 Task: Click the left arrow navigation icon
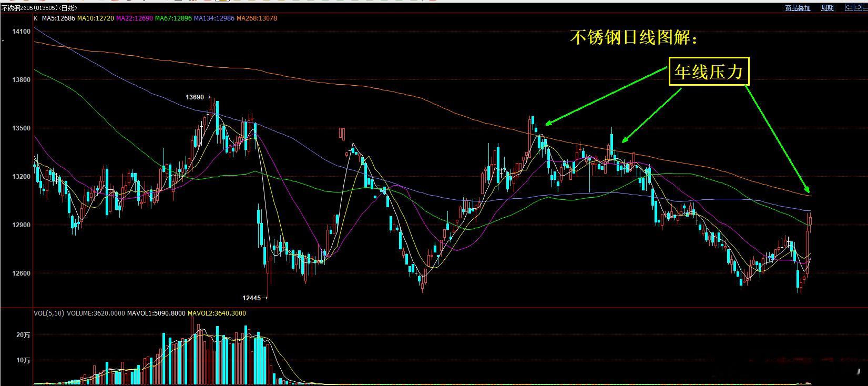pos(849,7)
